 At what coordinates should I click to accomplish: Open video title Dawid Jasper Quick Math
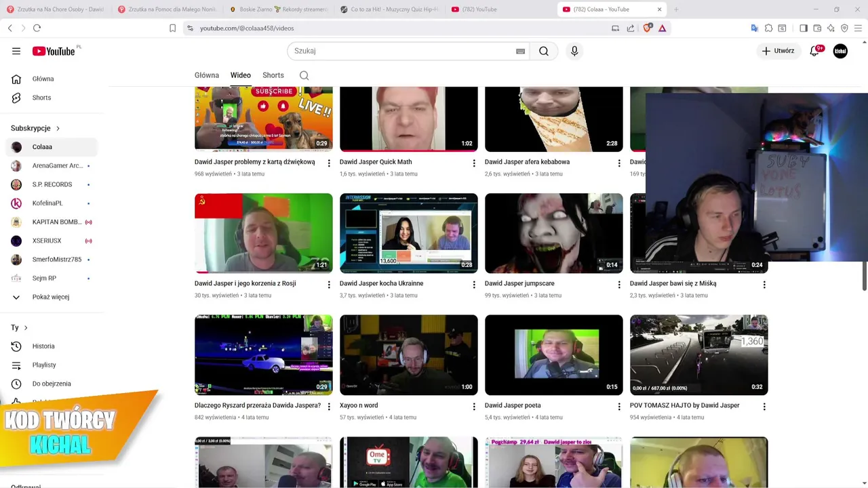(x=376, y=162)
